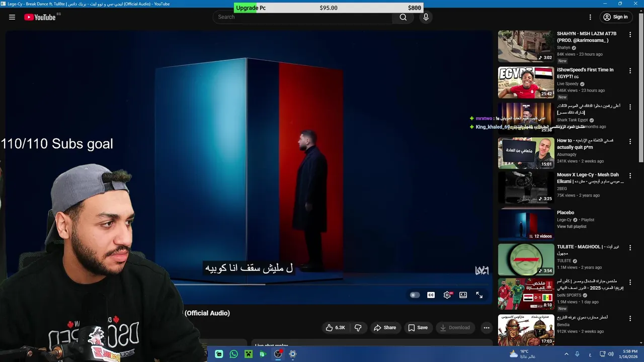Viewport: 644px width, 362px height.
Task: Open the settings gear app in taskbar
Action: [x=292, y=354]
